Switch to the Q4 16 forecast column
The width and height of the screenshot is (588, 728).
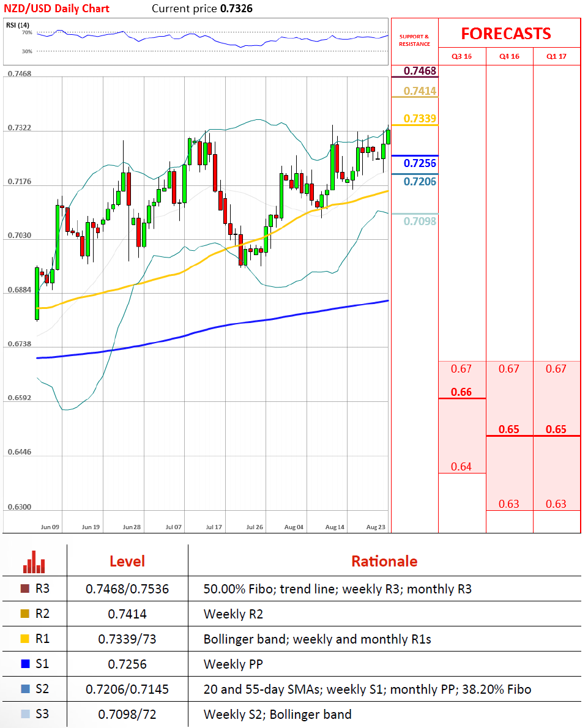point(509,56)
